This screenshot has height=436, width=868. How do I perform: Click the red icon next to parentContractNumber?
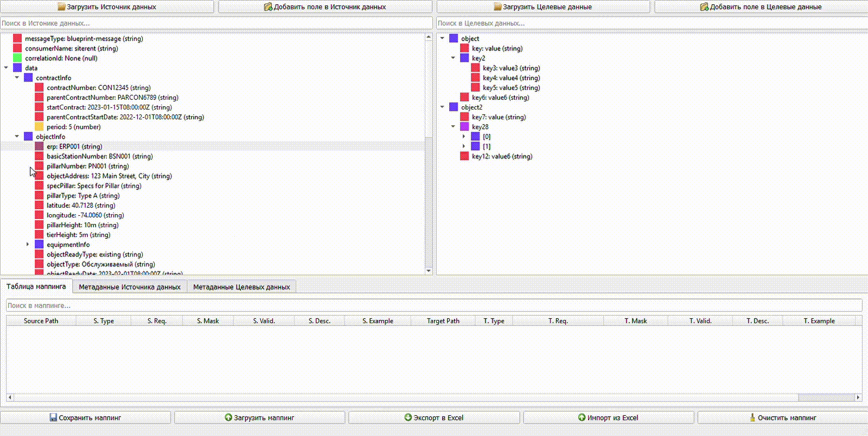click(39, 97)
